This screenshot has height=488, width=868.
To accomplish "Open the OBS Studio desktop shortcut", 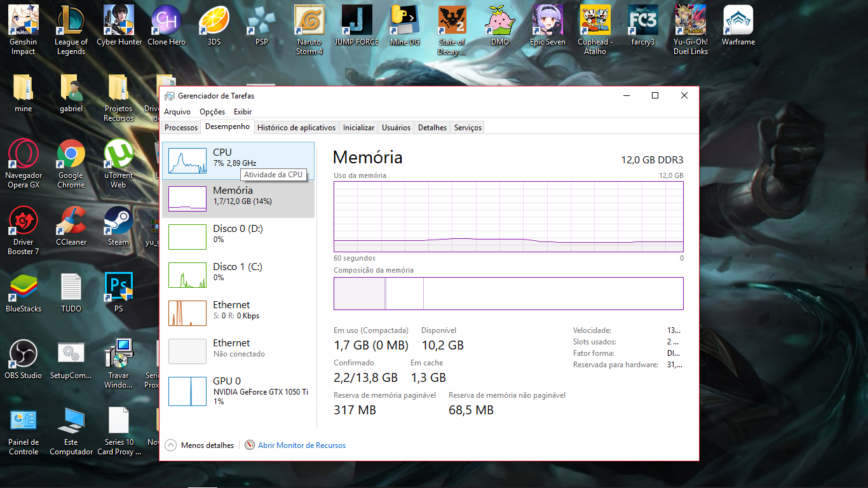I will (24, 359).
